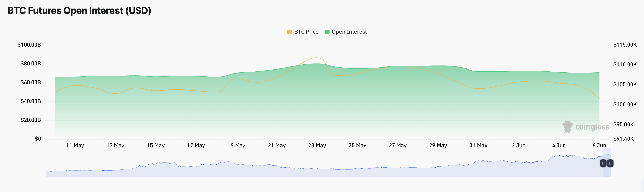Image resolution: width=644 pixels, height=192 pixels.
Task: Toggle the BTC Price series label
Action: [306, 32]
